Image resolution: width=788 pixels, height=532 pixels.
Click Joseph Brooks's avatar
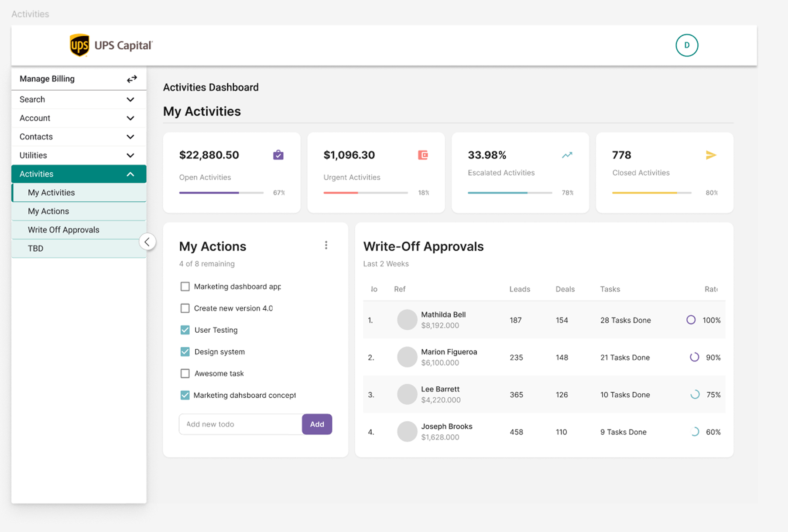coord(407,432)
